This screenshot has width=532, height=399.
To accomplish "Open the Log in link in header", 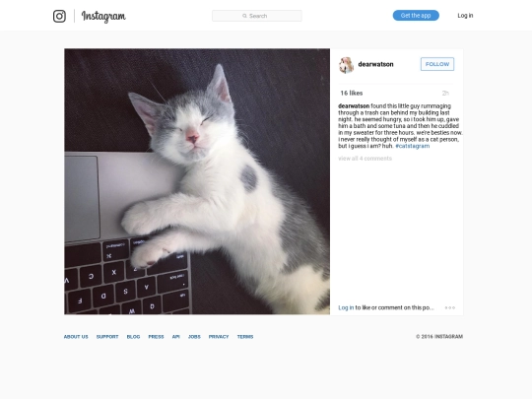I will (465, 15).
